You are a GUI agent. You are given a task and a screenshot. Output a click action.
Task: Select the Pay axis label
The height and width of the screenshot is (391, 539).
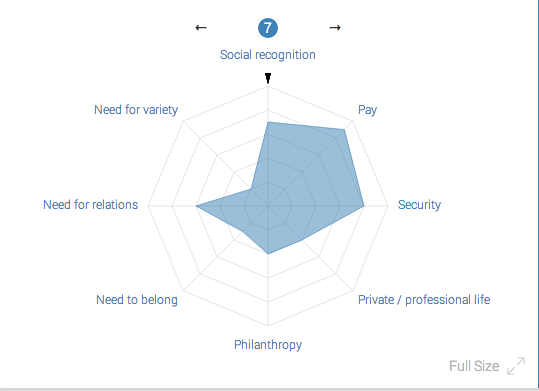tap(367, 110)
